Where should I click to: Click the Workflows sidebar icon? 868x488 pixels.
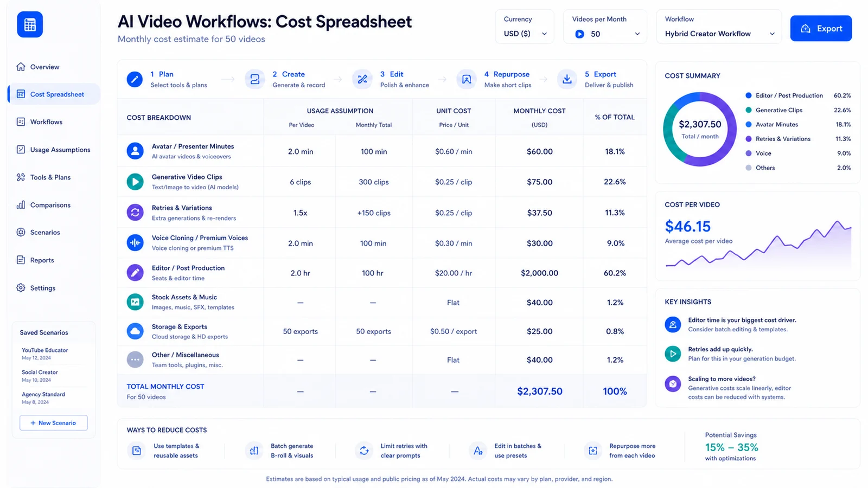coord(21,121)
